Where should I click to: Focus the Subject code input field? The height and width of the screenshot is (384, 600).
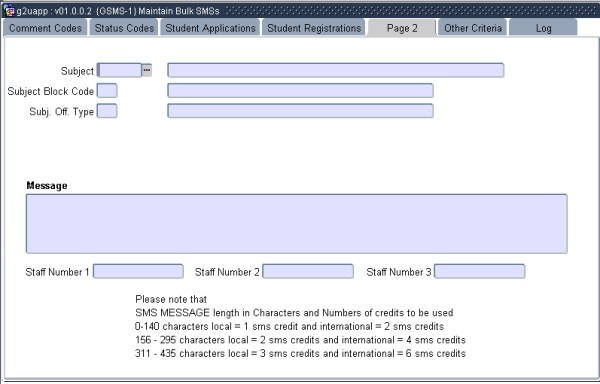tap(119, 70)
